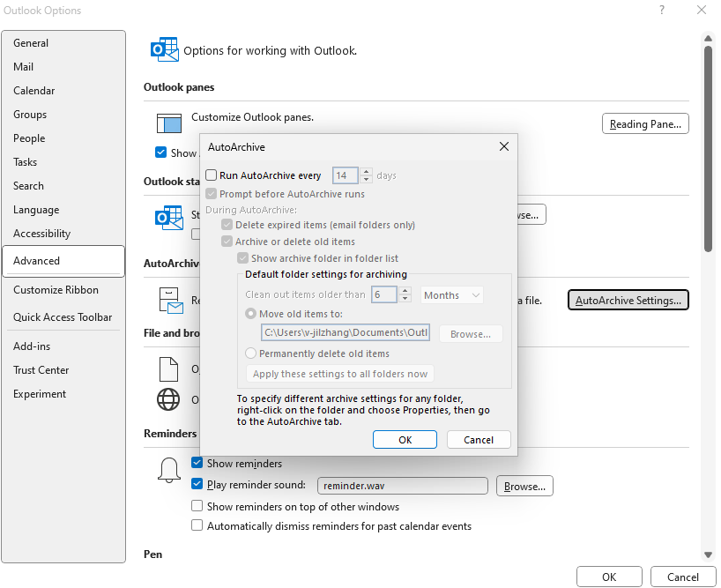Click the AutoArchive Settings button

click(x=628, y=301)
